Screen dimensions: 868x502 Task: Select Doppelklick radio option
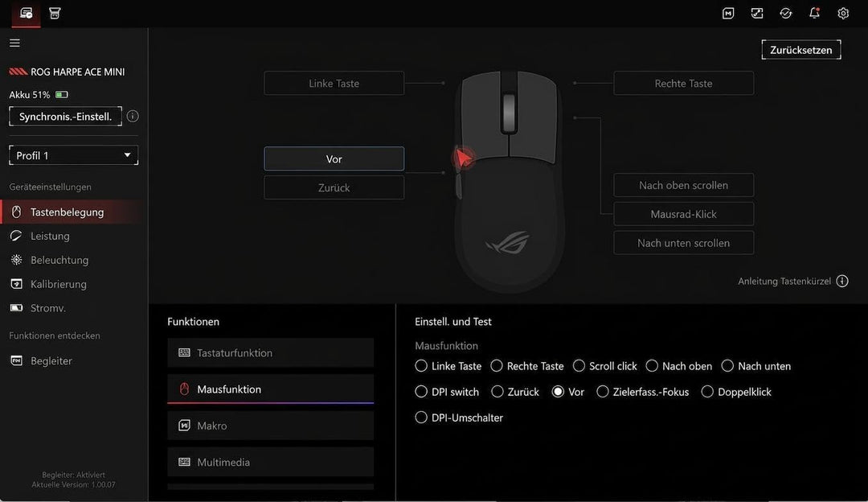pyautogui.click(x=707, y=392)
